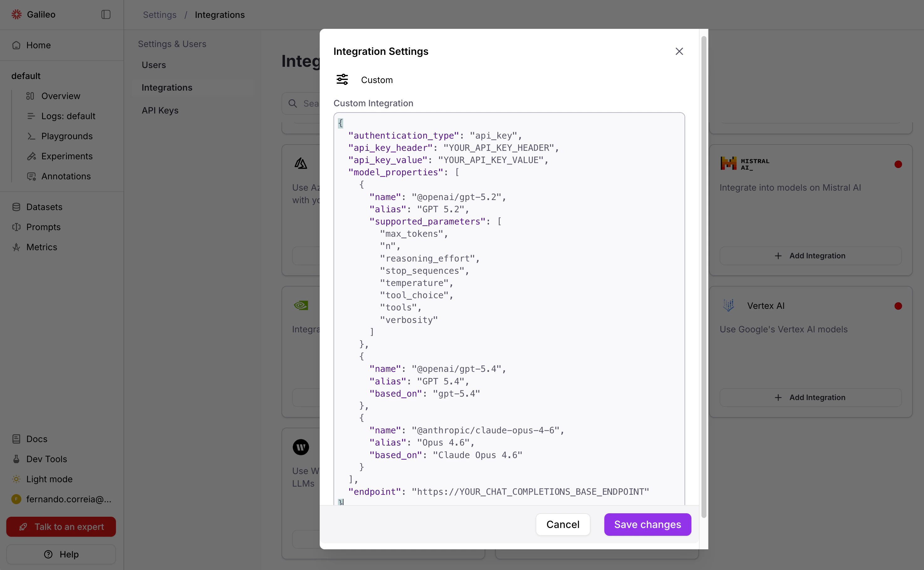
Task: Open the API Keys section
Action: (x=160, y=110)
